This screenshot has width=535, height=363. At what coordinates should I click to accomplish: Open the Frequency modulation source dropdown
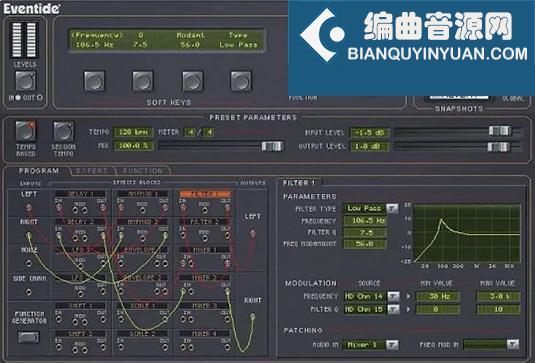[x=393, y=296]
